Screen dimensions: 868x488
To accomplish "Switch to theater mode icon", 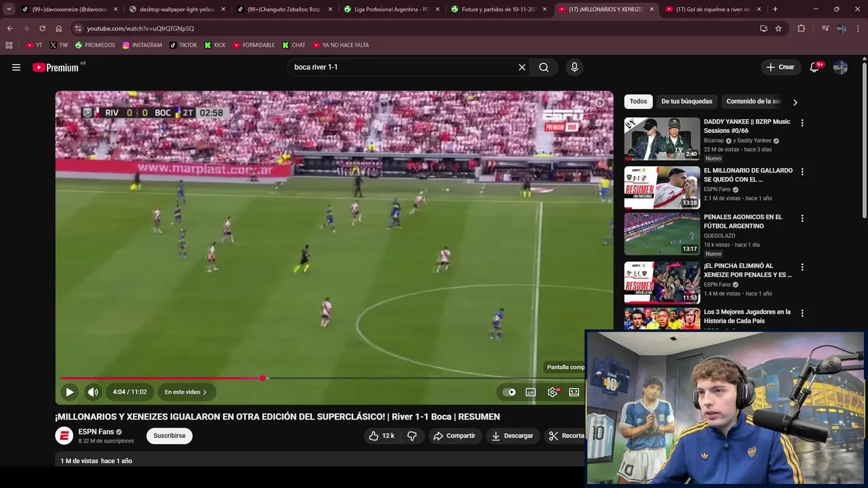I will pos(574,392).
